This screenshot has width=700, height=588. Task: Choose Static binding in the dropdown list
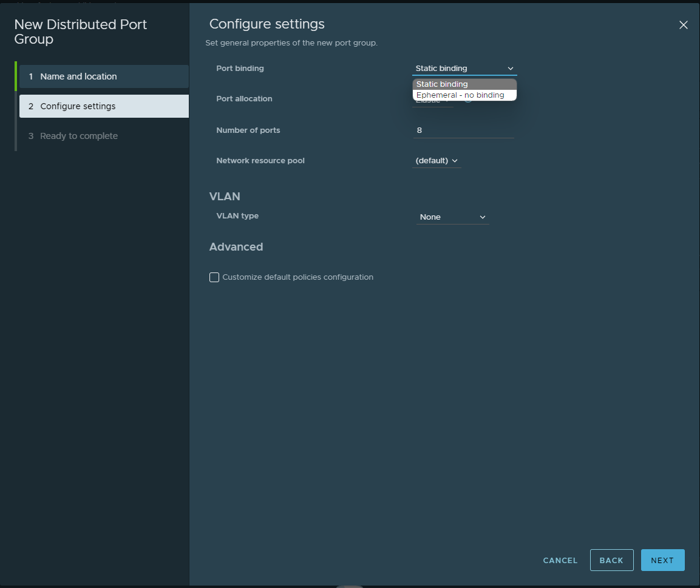click(464, 84)
